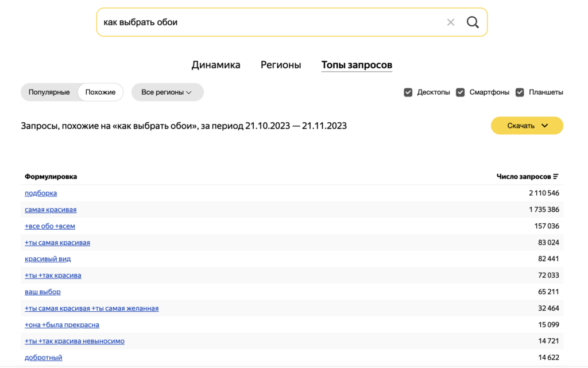Open the +все обо +всем query
The width and height of the screenshot is (588, 368).
pyautogui.click(x=50, y=226)
